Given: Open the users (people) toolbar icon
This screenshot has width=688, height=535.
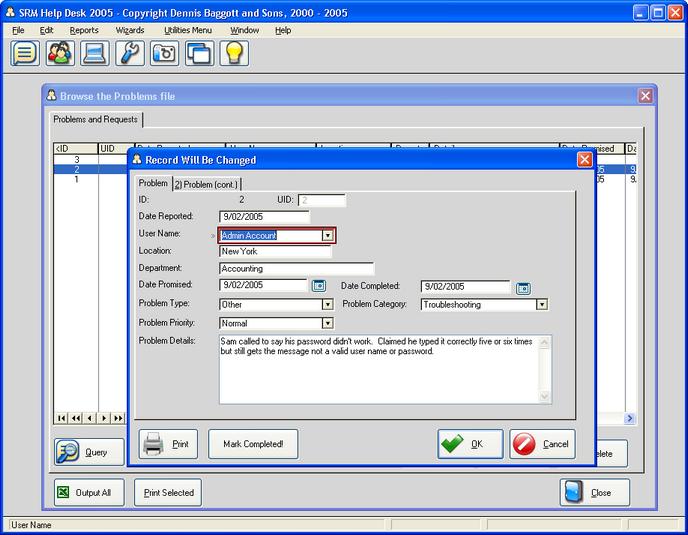Looking at the screenshot, I should click(60, 53).
